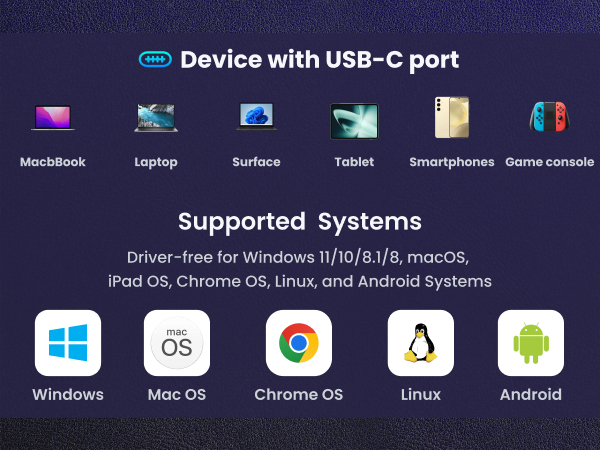Viewport: 600px width, 450px height.
Task: Click the Android robot icon
Action: click(x=531, y=343)
